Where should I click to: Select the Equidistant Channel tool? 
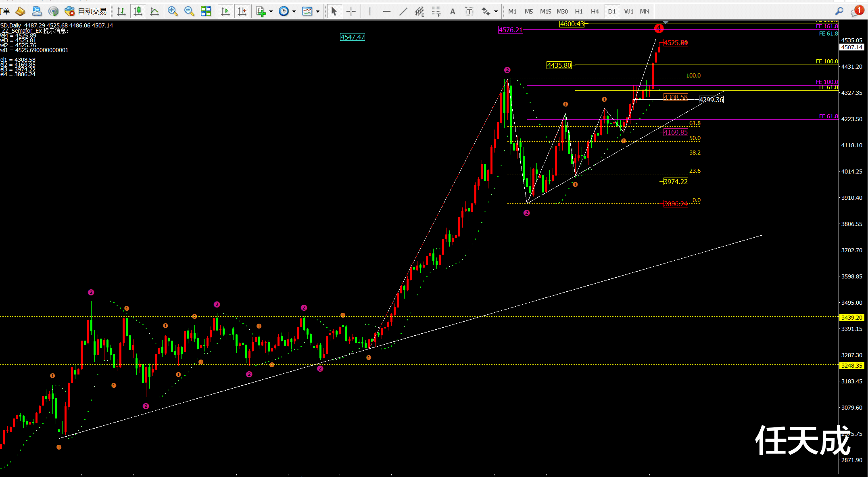[x=419, y=11]
